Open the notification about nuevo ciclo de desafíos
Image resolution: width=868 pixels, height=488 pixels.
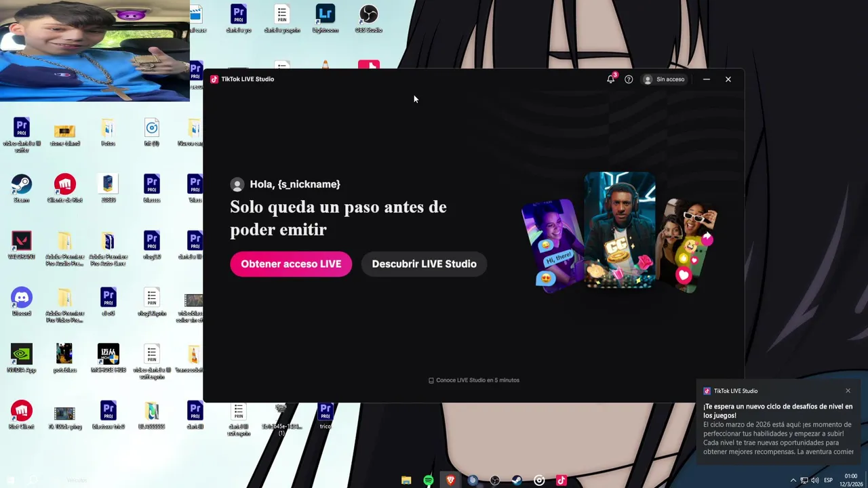coord(778,424)
